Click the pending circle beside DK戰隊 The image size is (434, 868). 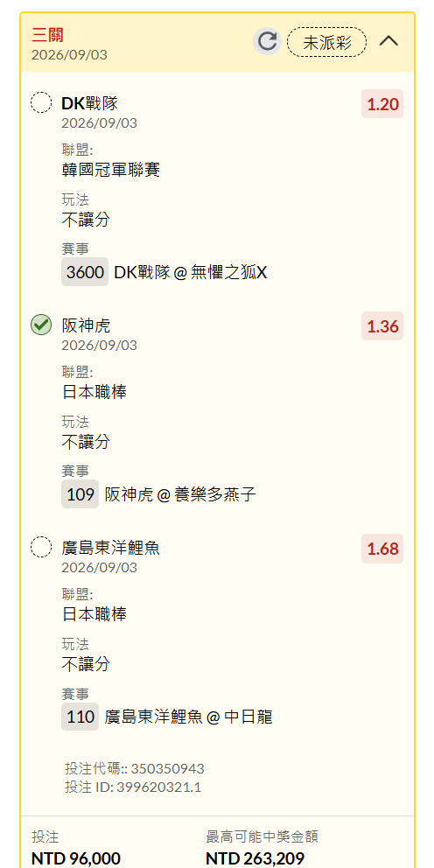[x=41, y=103]
